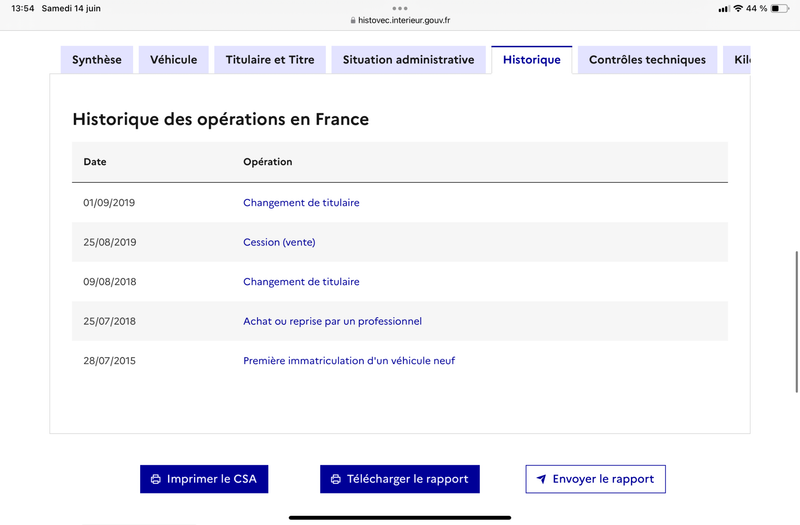800x525 pixels.
Task: Click the page's vertical scrollbar
Action: click(796, 321)
